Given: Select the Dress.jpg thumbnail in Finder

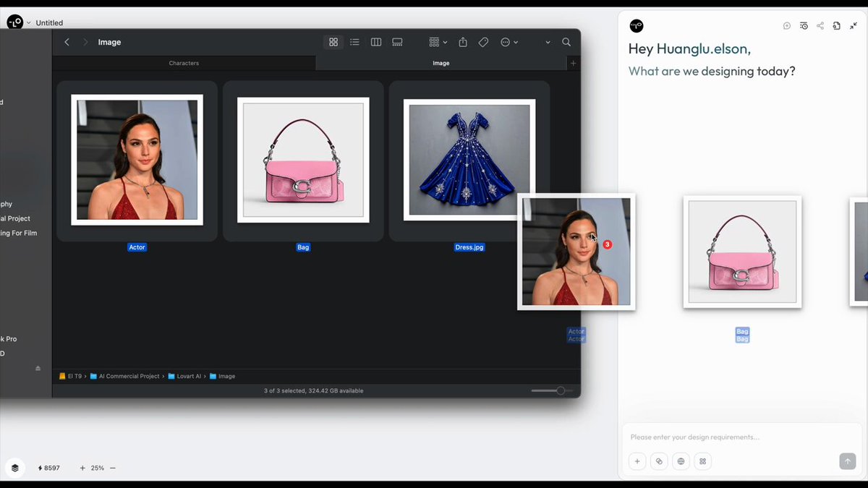Looking at the screenshot, I should (x=469, y=160).
